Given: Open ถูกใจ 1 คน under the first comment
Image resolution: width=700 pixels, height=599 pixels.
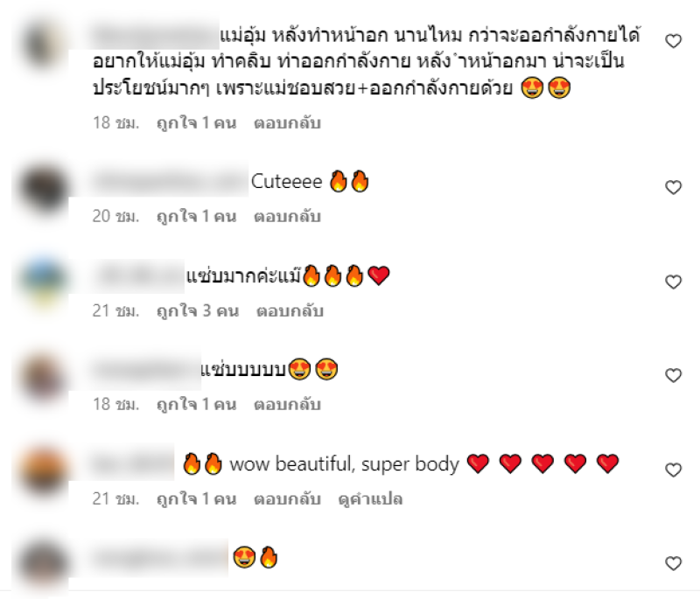Looking at the screenshot, I should tap(196, 122).
